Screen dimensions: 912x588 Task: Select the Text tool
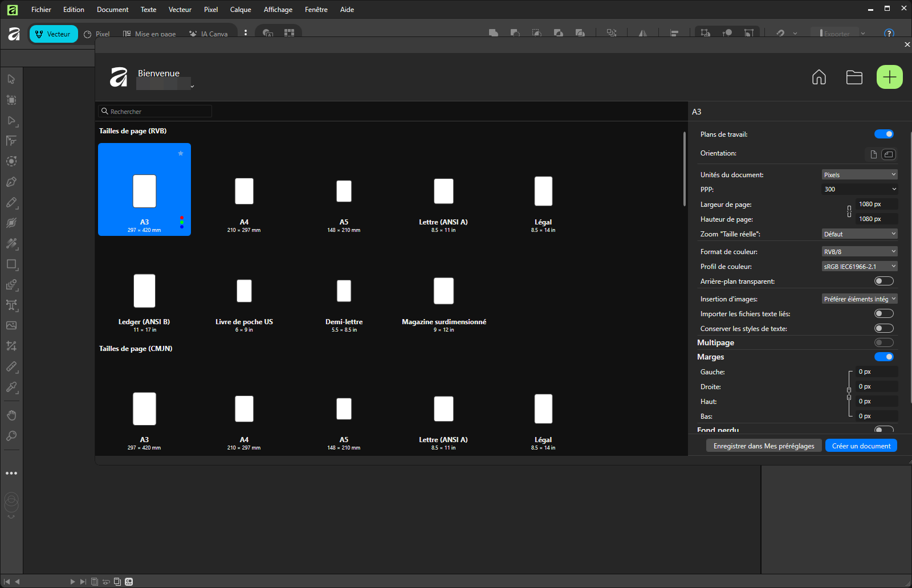pyautogui.click(x=11, y=305)
